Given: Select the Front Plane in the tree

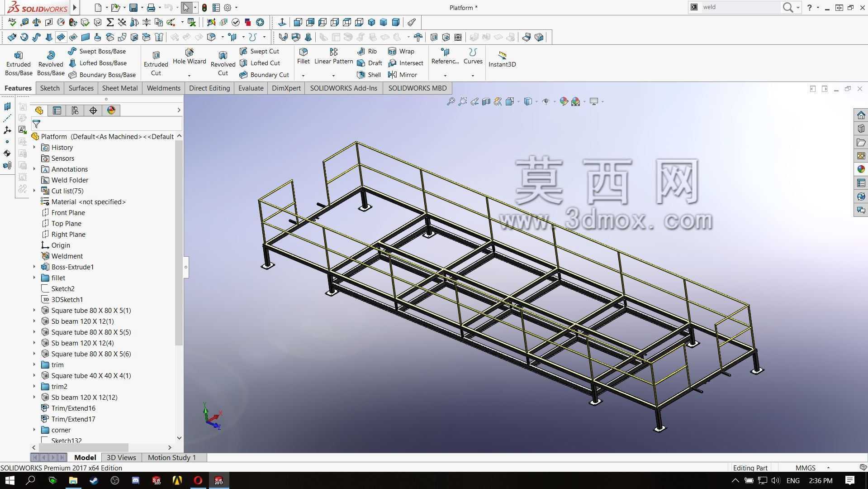Looking at the screenshot, I should [68, 212].
